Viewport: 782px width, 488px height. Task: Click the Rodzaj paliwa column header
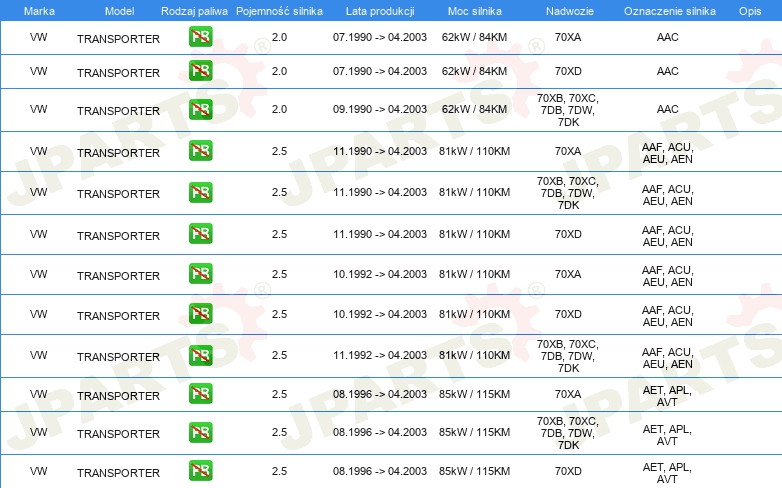(194, 11)
